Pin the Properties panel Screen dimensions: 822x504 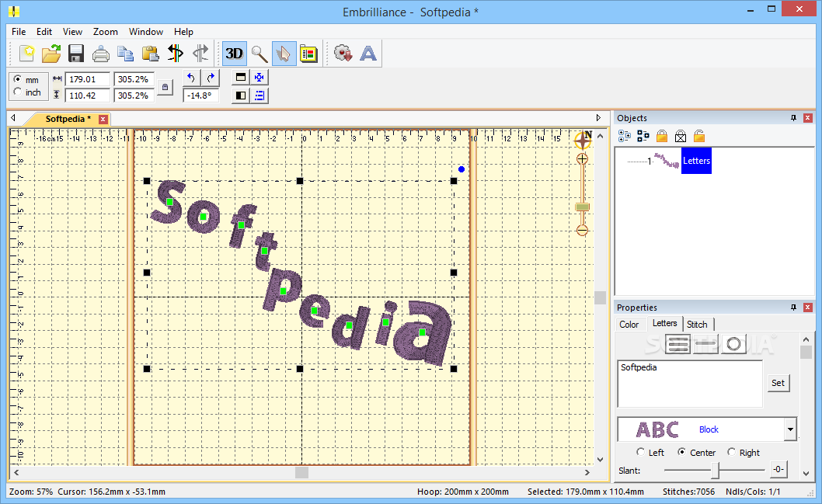[794, 308]
